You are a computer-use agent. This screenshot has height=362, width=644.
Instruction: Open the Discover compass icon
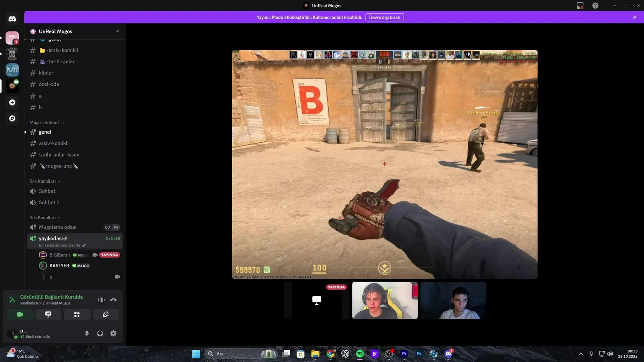pyautogui.click(x=12, y=118)
